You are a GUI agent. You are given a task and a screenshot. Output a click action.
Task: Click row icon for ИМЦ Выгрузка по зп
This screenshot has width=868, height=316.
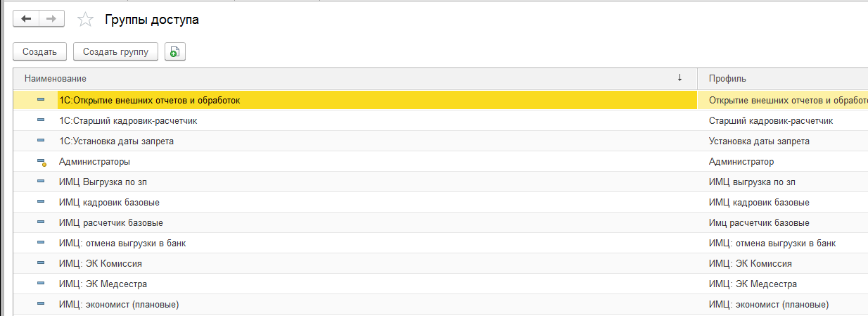click(41, 182)
